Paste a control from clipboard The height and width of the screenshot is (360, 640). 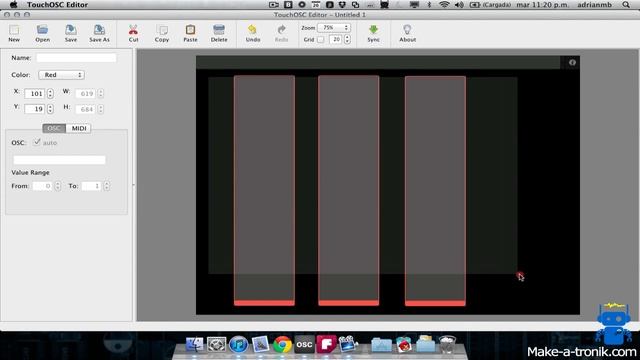pos(190,33)
